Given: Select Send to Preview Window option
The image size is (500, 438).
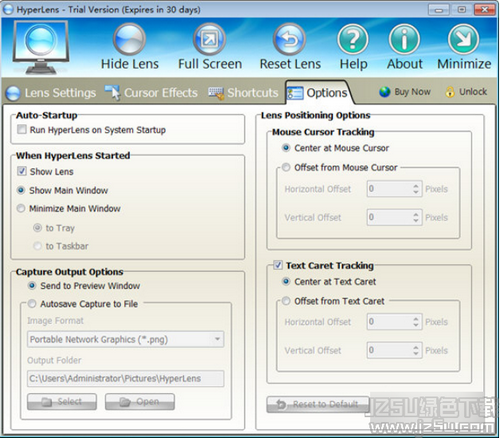Looking at the screenshot, I should tap(32, 285).
